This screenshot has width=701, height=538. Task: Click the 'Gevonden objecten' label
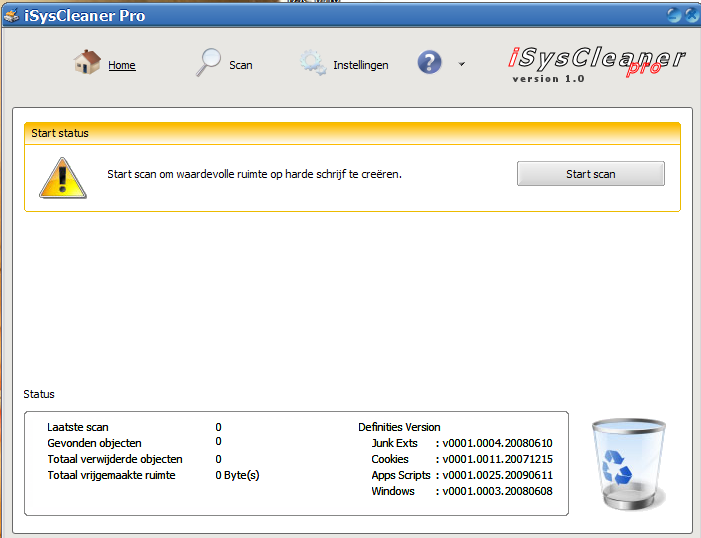(94, 443)
